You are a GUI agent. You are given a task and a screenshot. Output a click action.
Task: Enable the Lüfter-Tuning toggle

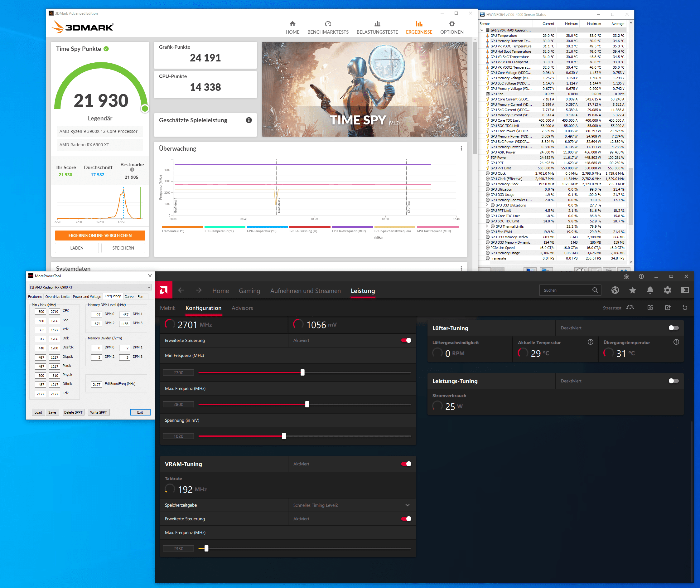(x=673, y=328)
